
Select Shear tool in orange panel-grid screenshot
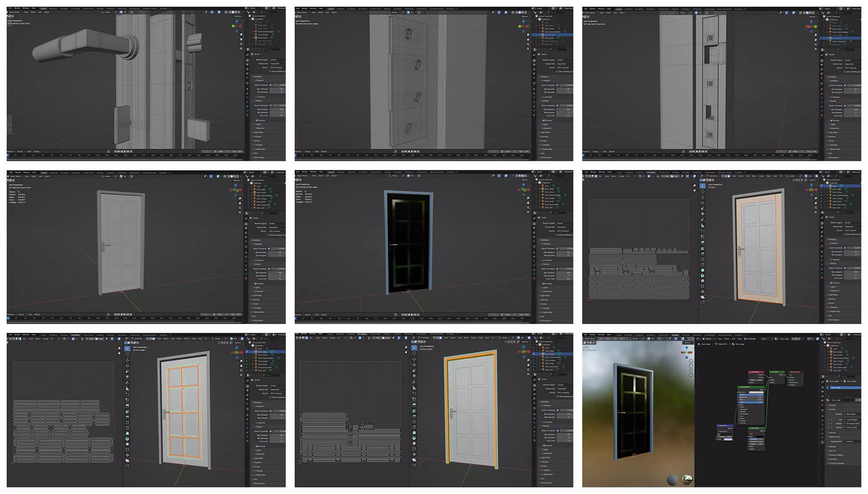tap(127, 460)
